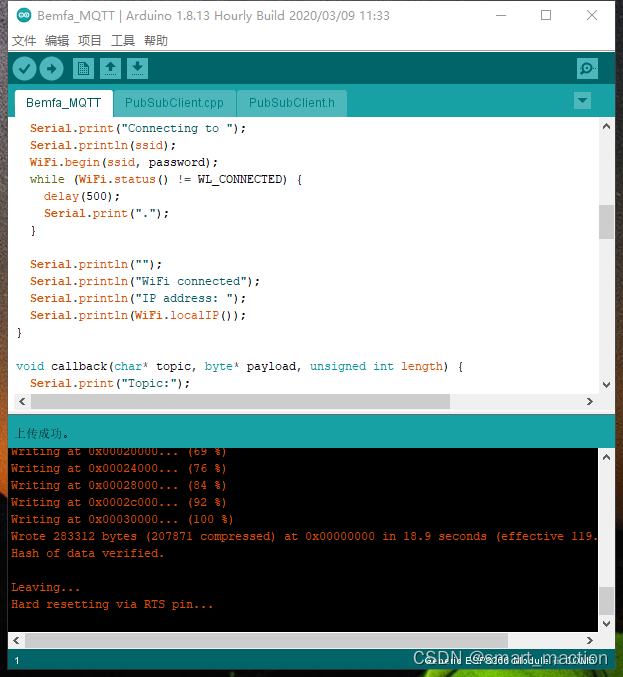Viewport: 623px width, 677px height.
Task: Click the 'Serial.print(".");' code line
Action: (106, 213)
